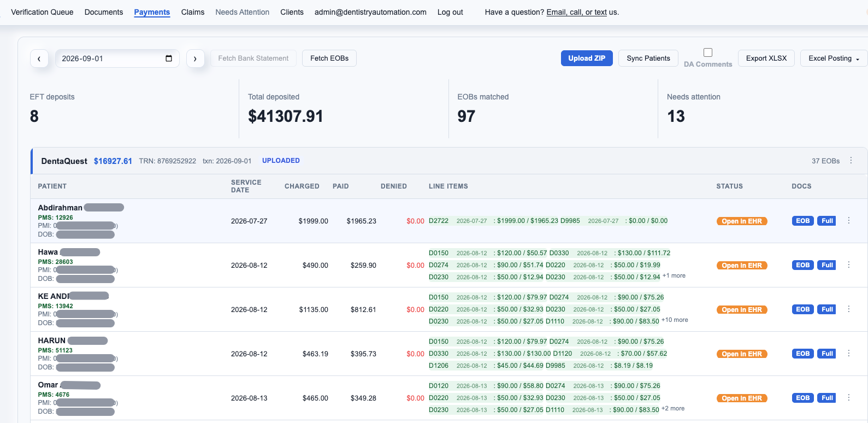
Task: Show the +2 more line items for Omar
Action: pyautogui.click(x=673, y=409)
